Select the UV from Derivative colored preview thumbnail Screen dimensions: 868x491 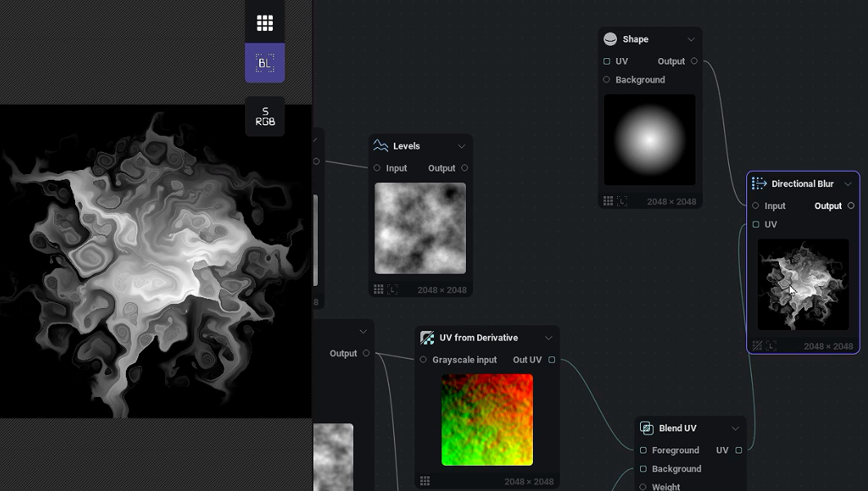(487, 420)
